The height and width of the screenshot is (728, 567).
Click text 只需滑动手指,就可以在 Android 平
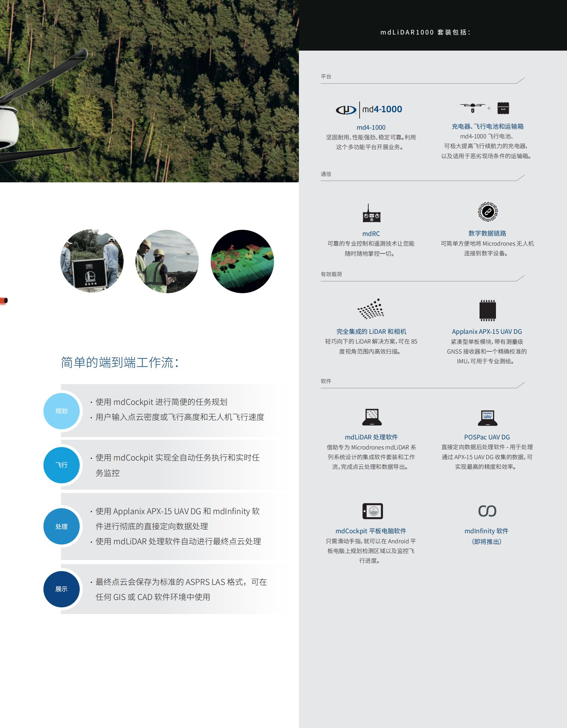click(x=371, y=541)
